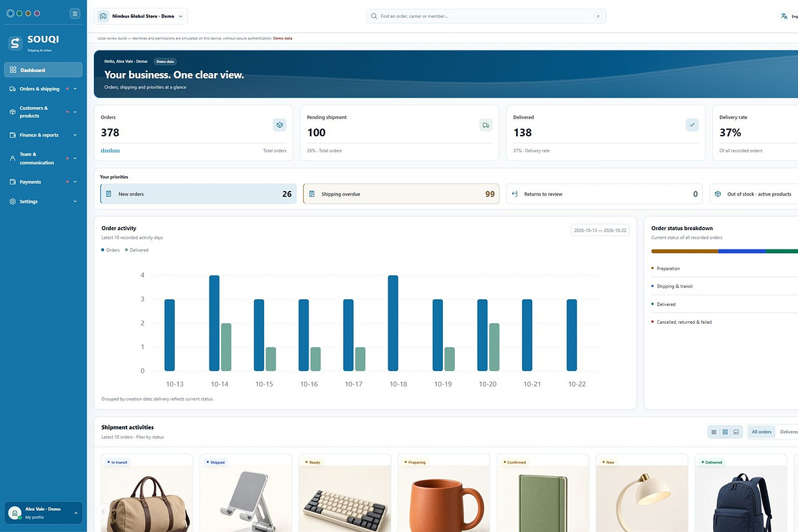This screenshot has height=532, width=798.
Task: Collapse the sidebar with the menu icon
Action: tap(74, 13)
